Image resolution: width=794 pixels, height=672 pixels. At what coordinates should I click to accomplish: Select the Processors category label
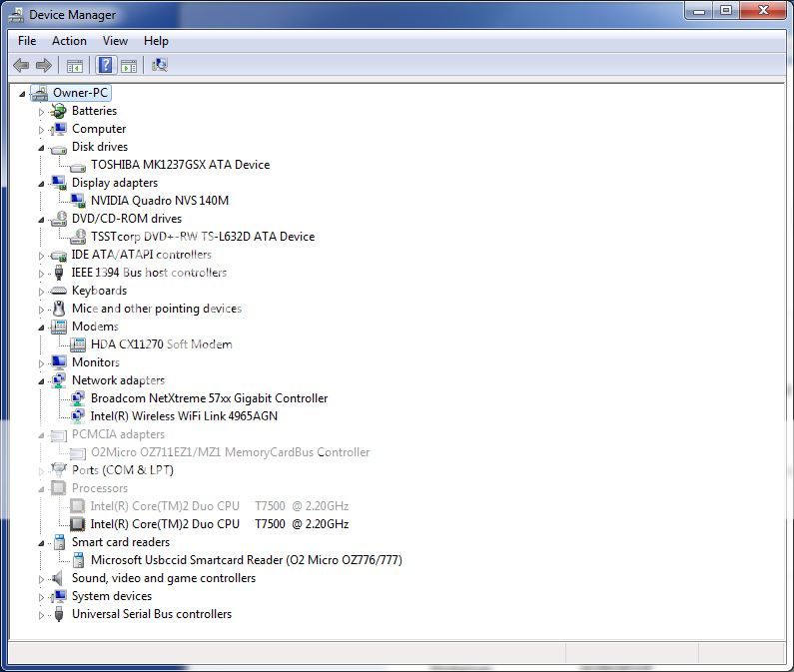pyautogui.click(x=99, y=488)
